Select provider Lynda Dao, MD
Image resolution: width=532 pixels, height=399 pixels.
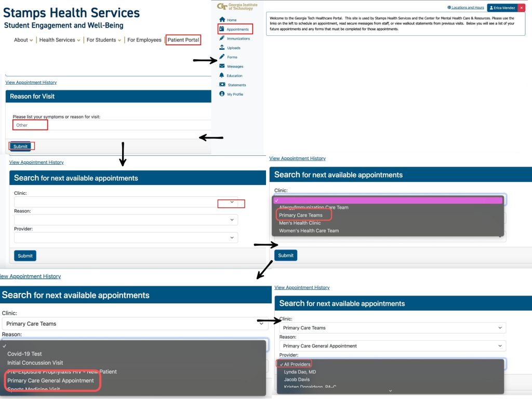click(x=300, y=372)
